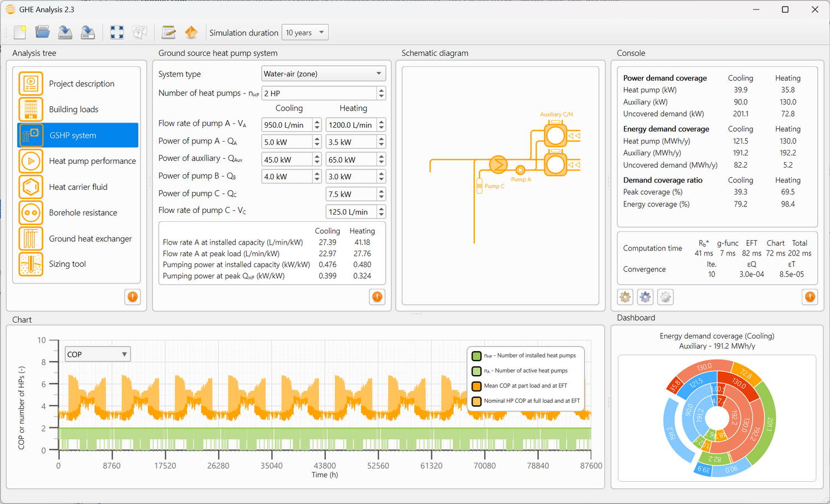Expand the System type combo box
The width and height of the screenshot is (830, 504).
tap(323, 74)
